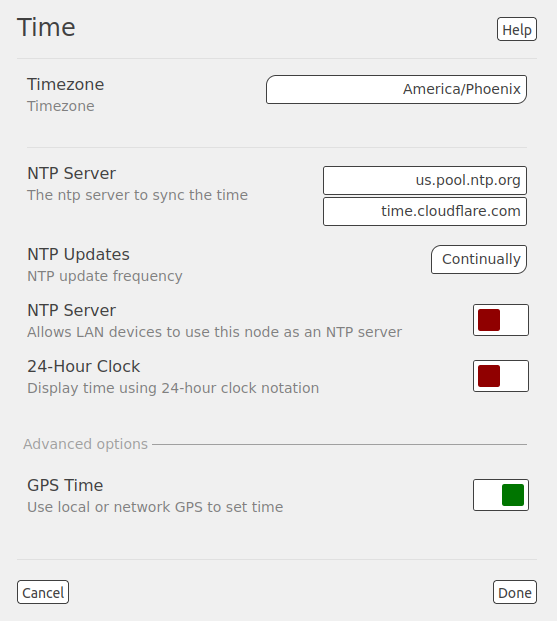The height and width of the screenshot is (621, 557).
Task: Click the GPS Time setting label
Action: 65,485
